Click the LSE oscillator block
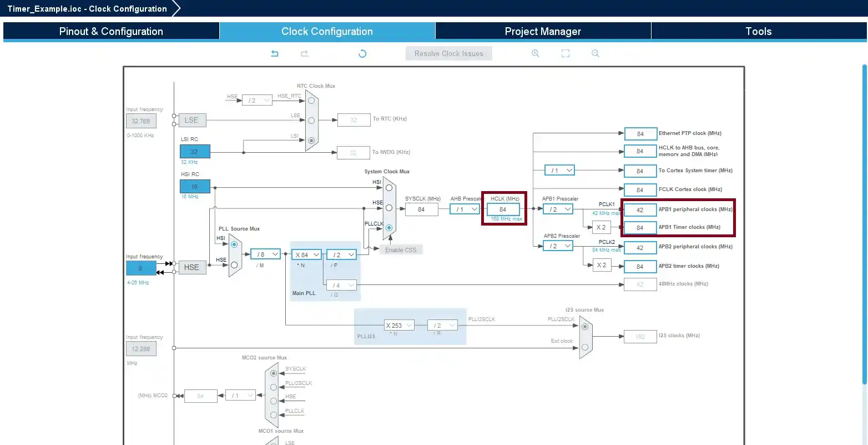 [192, 120]
